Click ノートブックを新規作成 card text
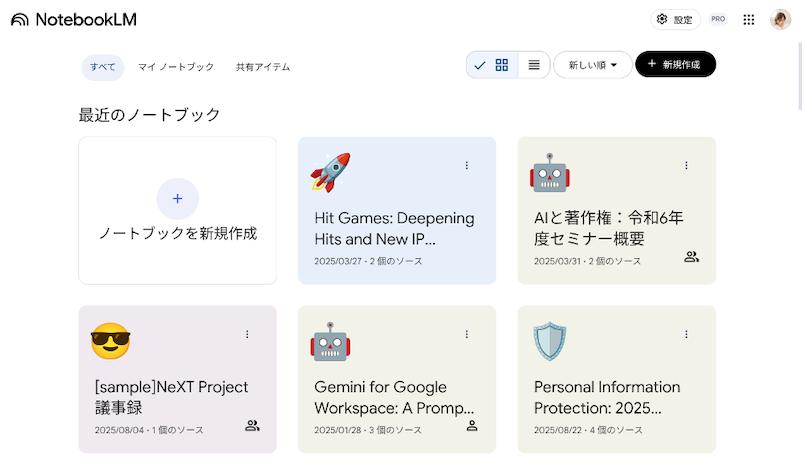Screen dimensions: 804x468 pos(177,233)
